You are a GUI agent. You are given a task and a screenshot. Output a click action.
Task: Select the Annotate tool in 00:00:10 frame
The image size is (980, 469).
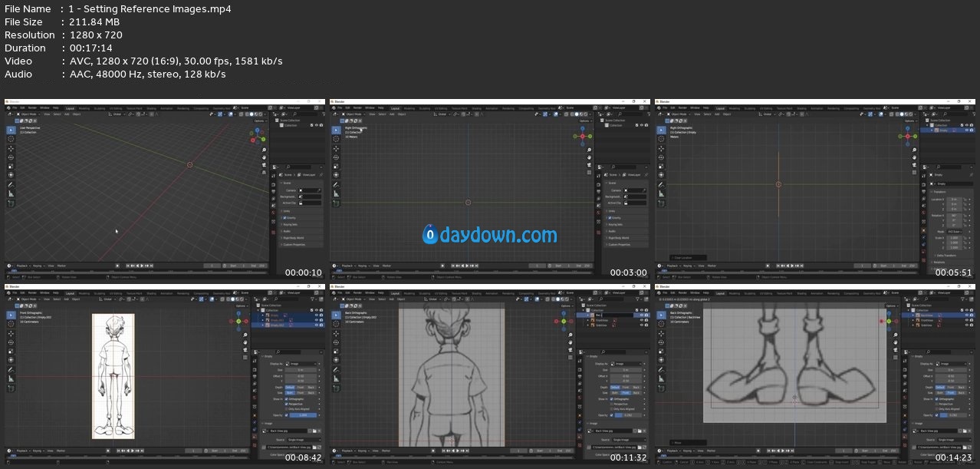tap(11, 184)
